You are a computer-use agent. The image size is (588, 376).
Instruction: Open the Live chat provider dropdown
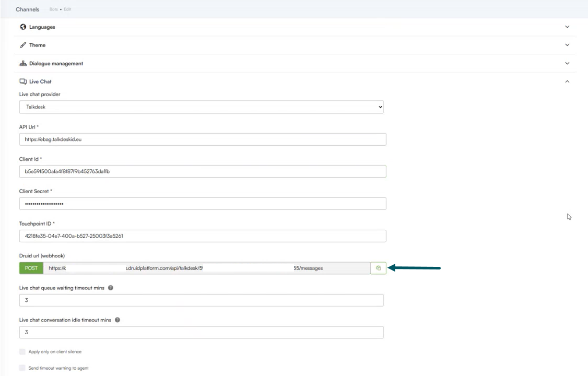(x=201, y=107)
